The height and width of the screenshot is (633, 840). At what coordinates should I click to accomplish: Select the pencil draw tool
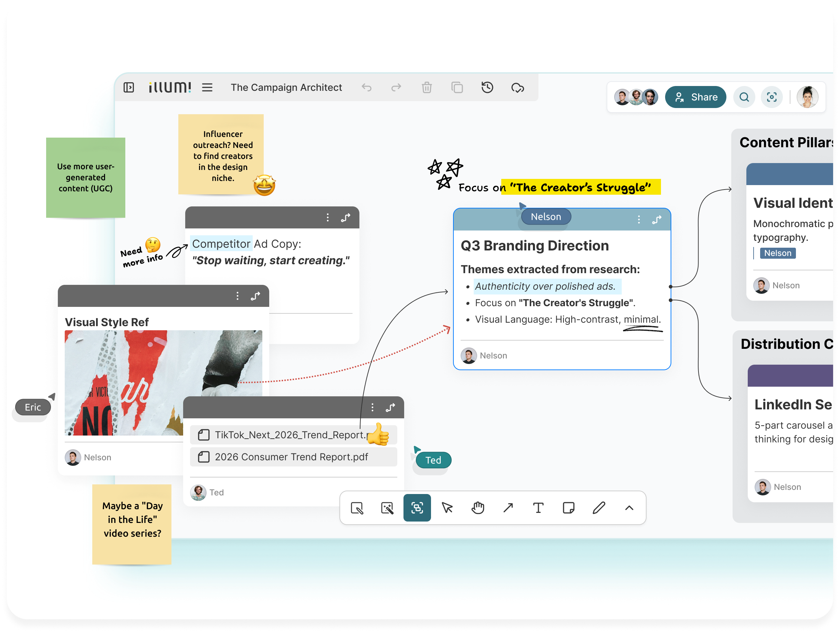tap(599, 508)
